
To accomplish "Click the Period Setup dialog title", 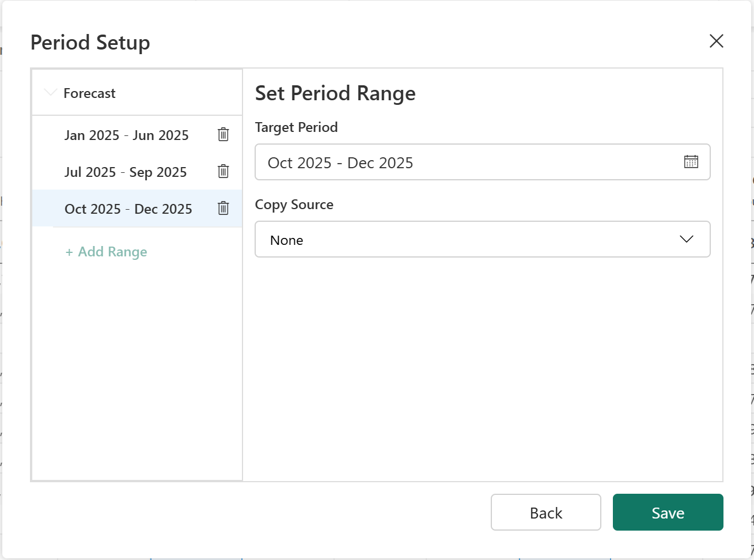I will pyautogui.click(x=90, y=43).
